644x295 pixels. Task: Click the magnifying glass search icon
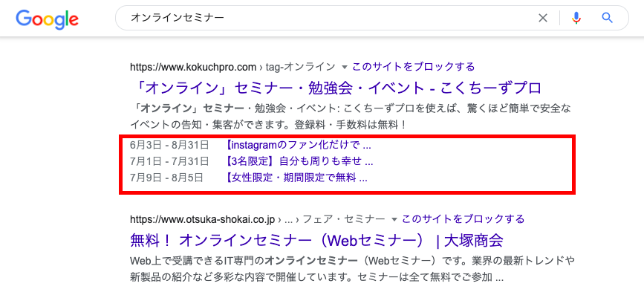[607, 18]
